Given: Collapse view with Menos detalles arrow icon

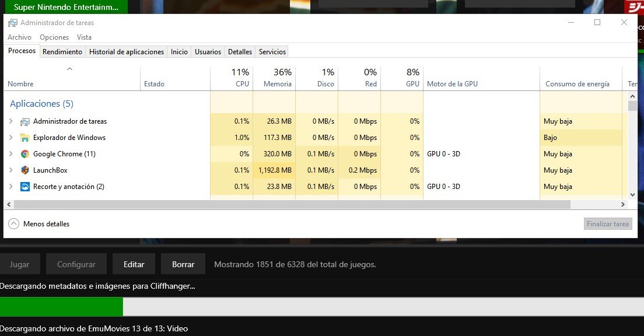Looking at the screenshot, I should point(13,224).
